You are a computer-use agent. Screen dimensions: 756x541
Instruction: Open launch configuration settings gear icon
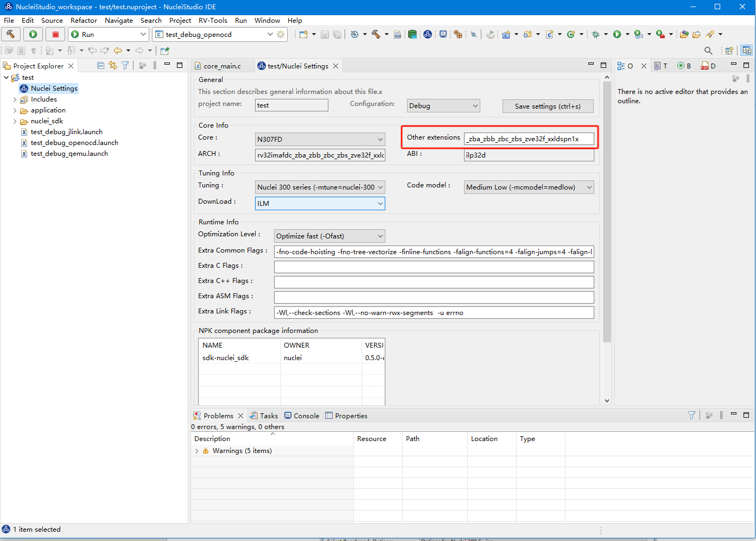(281, 34)
